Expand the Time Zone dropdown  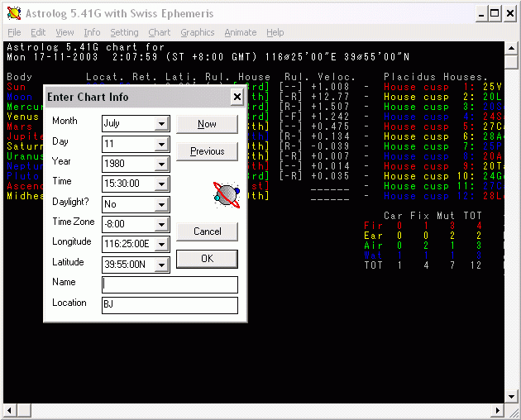tap(162, 225)
